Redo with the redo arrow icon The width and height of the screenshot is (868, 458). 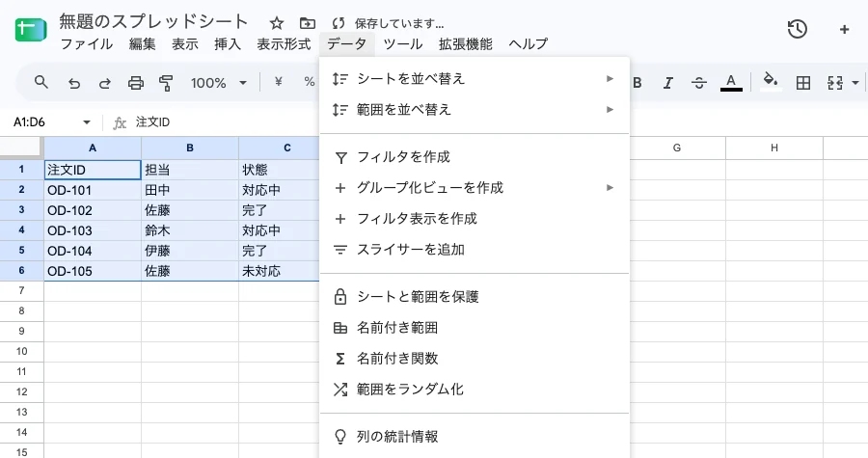click(104, 83)
